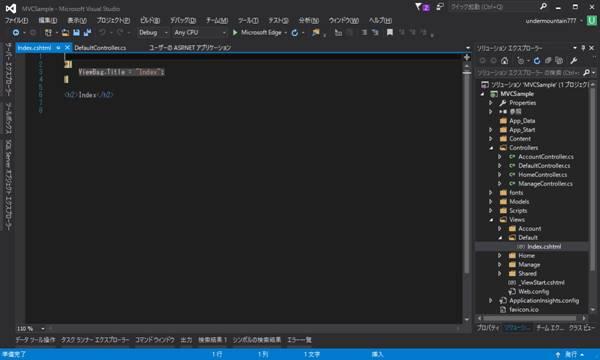This screenshot has width=600, height=360.
Task: Click the editor vertical scrollbar
Action: coord(467,174)
